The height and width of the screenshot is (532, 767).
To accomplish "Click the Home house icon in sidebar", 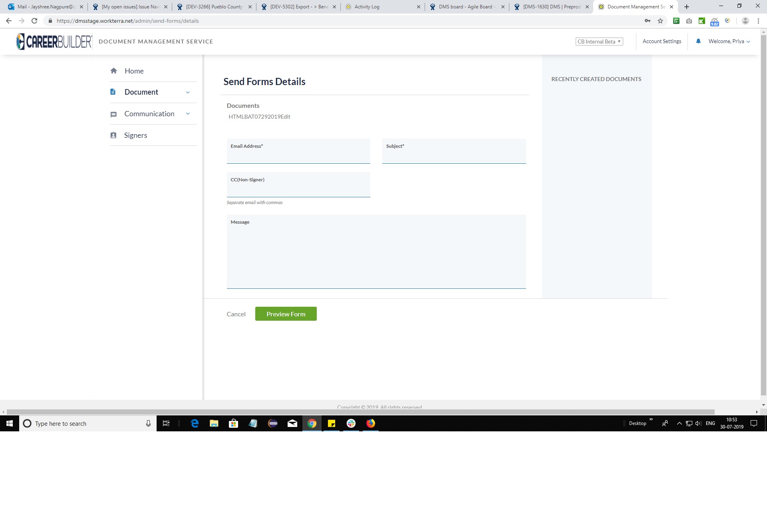I will coord(114,71).
